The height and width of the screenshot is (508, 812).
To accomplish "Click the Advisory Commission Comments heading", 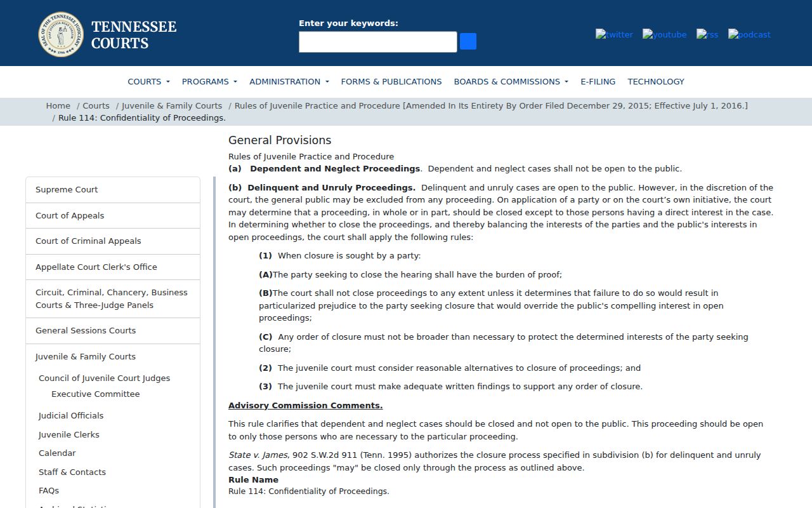I will [306, 406].
